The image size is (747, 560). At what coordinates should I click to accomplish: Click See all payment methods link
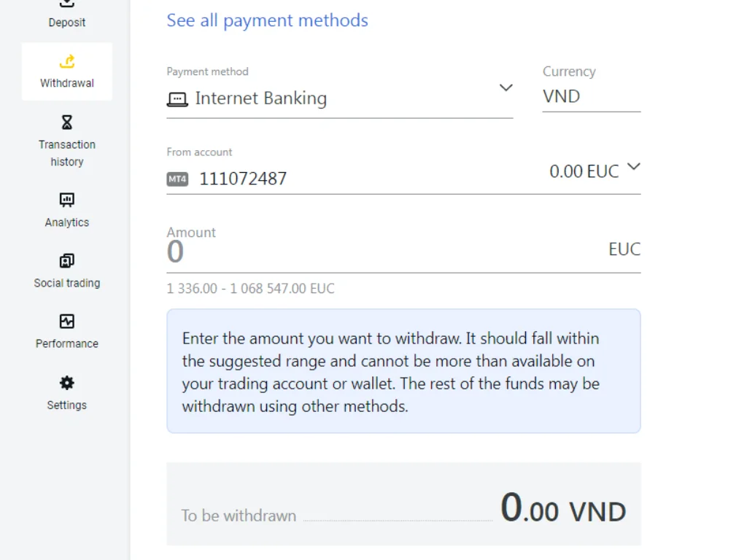tap(267, 20)
